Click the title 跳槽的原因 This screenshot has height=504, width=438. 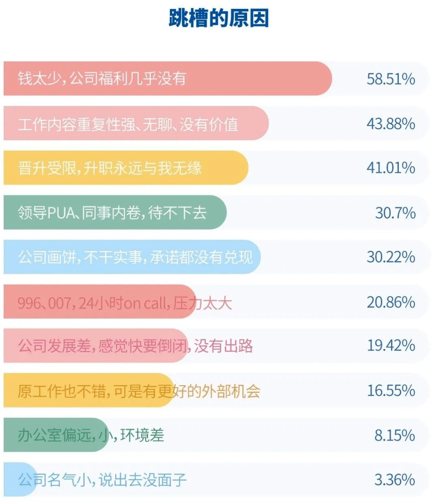tap(219, 19)
